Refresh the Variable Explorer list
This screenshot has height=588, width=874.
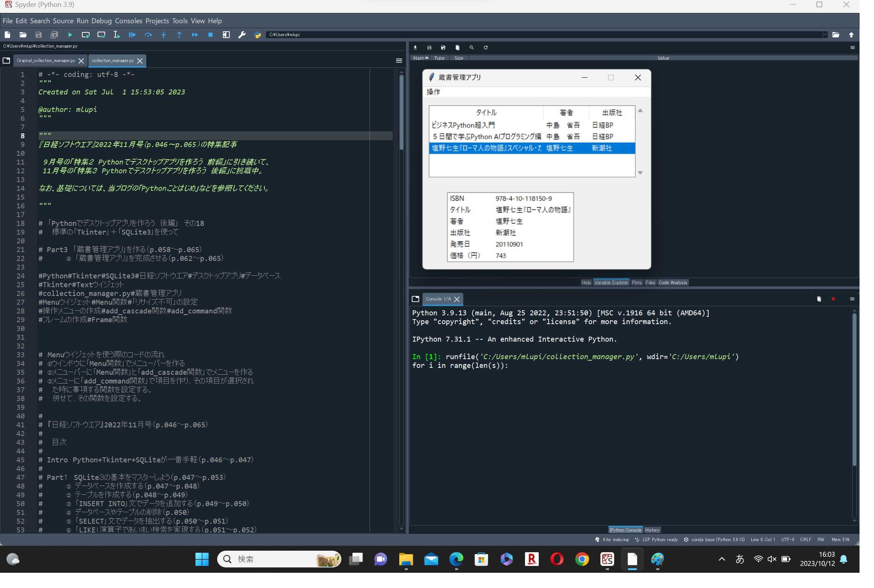tap(485, 48)
